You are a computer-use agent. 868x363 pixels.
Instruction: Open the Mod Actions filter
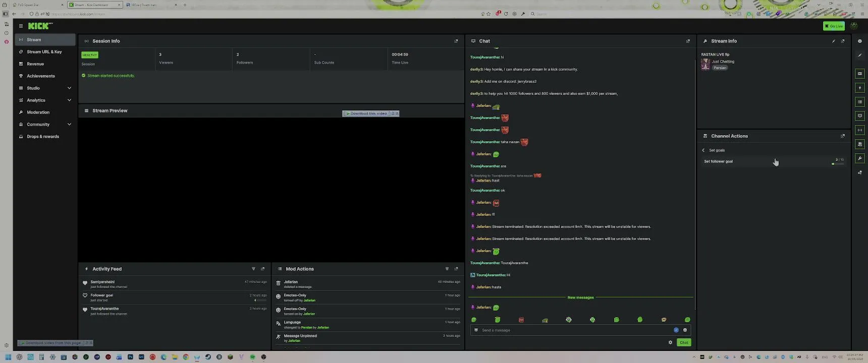pyautogui.click(x=447, y=269)
